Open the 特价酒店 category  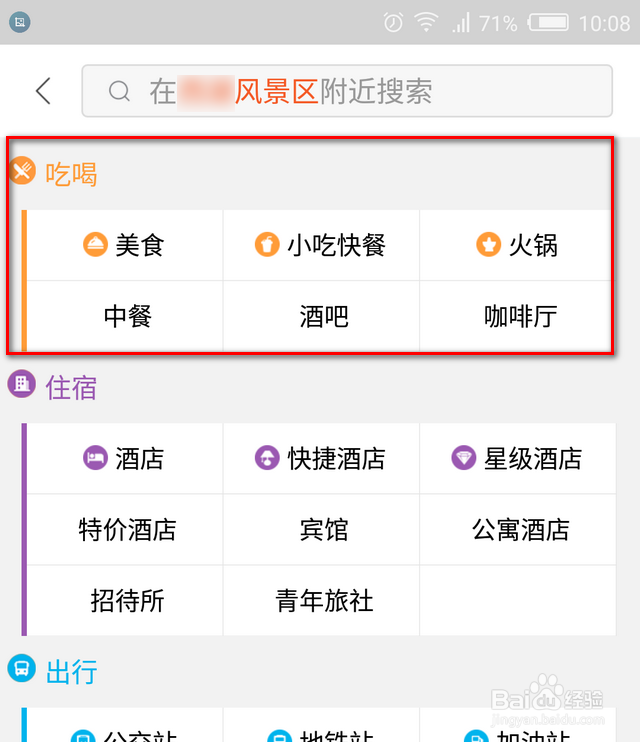[127, 529]
